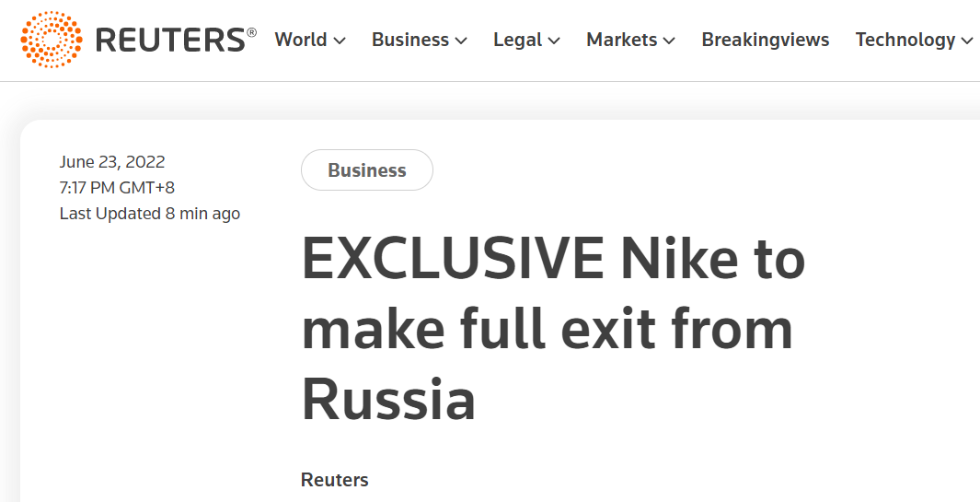Click the word Russia in the headline
Screen dimensions: 980x502
coord(388,399)
